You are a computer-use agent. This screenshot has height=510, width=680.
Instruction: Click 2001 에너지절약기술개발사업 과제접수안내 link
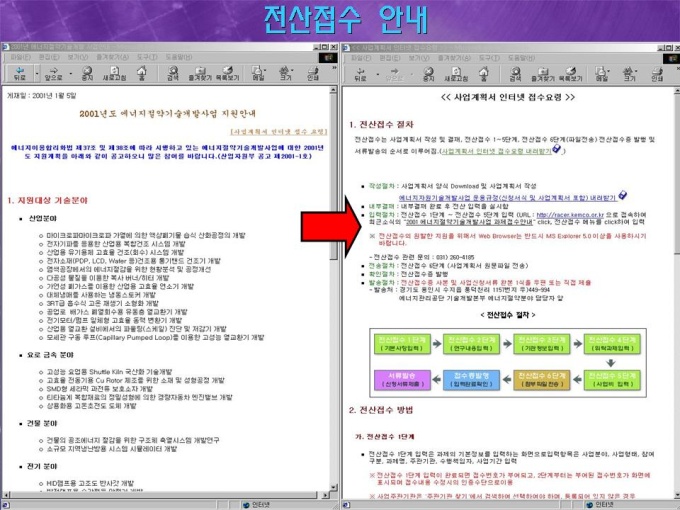pyautogui.click(x=469, y=222)
